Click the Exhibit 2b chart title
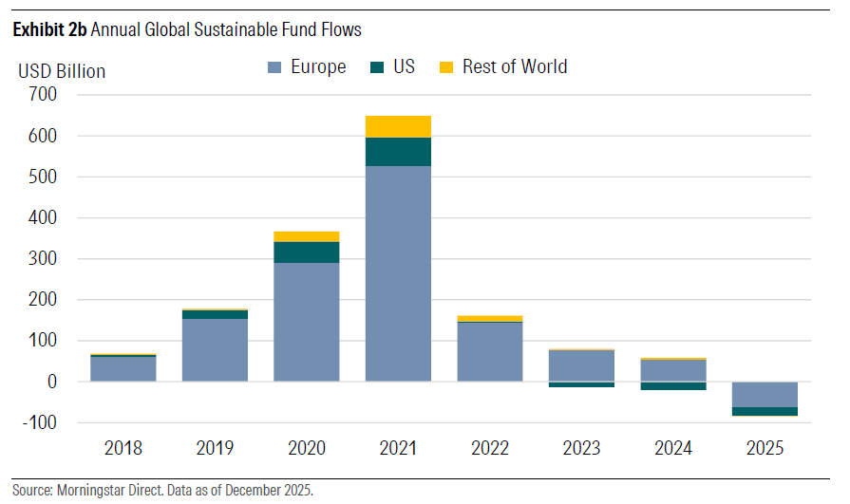This screenshot has width=850, height=504. pyautogui.click(x=187, y=30)
